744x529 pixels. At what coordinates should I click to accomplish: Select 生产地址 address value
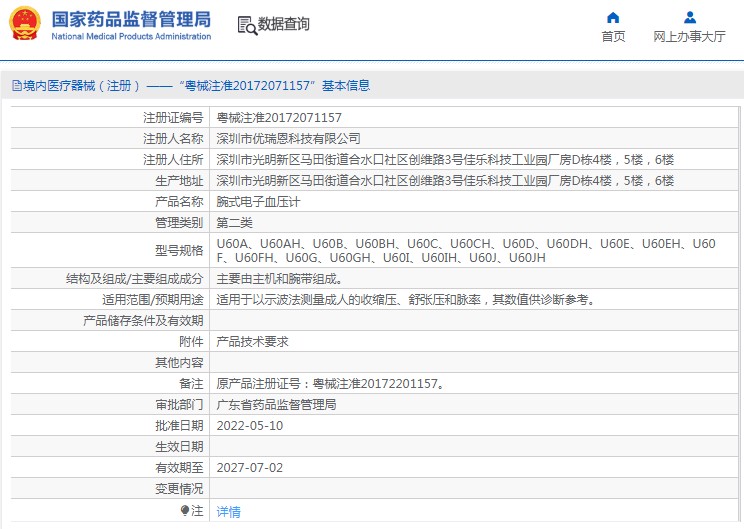coord(445,181)
